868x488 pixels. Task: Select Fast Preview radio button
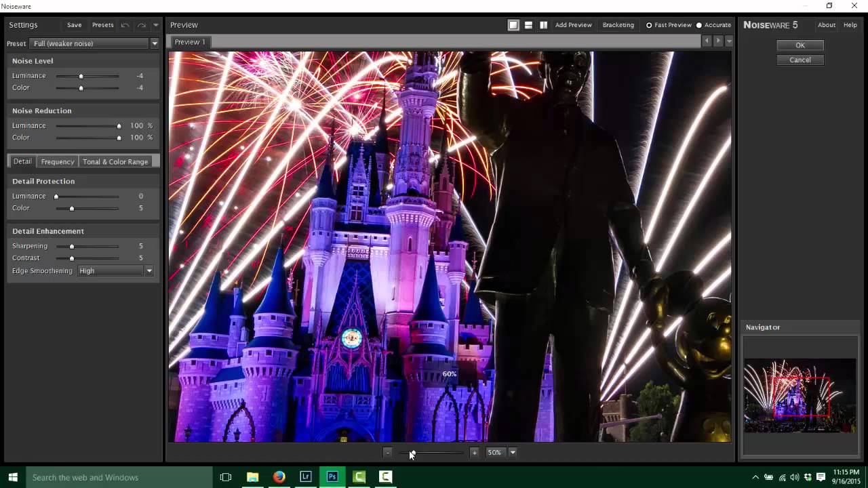click(x=649, y=25)
